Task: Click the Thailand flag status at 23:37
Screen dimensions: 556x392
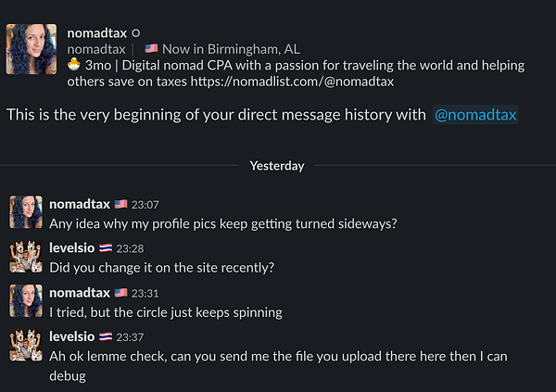Action: [107, 338]
